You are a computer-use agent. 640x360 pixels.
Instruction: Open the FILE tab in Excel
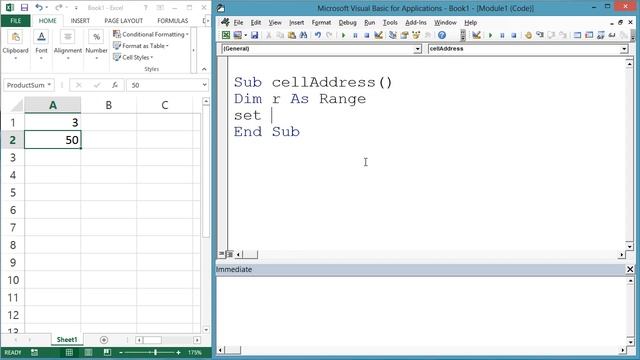tap(16, 21)
